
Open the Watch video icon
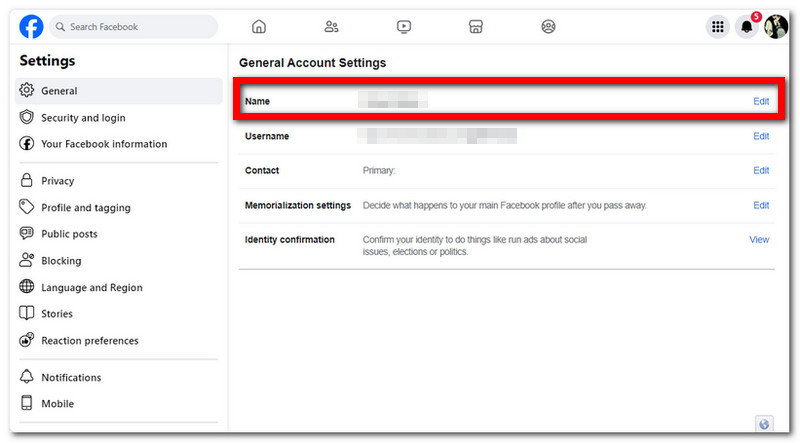coord(404,27)
